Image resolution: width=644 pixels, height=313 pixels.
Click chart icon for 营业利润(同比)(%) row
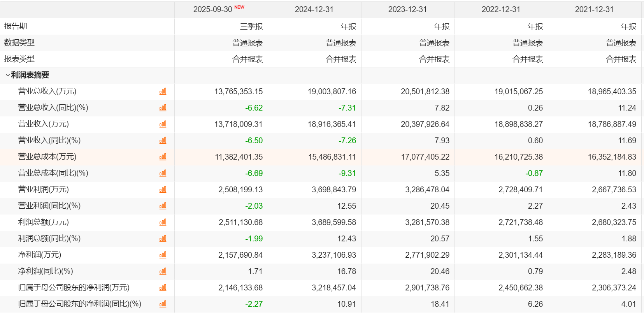pos(163,206)
